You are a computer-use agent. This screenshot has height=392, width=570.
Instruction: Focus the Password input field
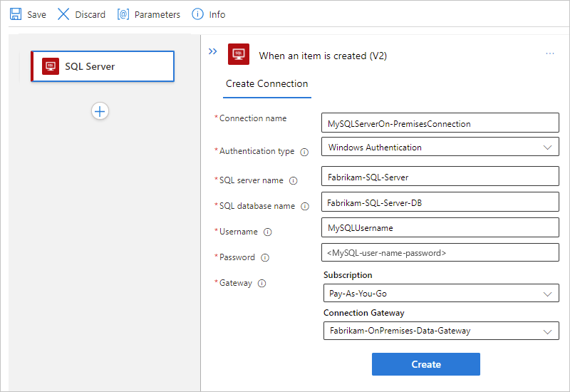(440, 252)
